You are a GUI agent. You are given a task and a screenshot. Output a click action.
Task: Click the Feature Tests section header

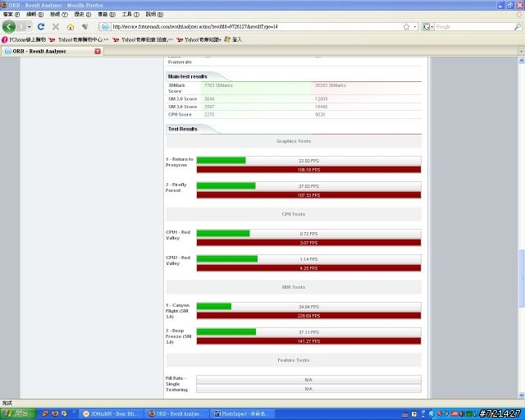coord(294,360)
